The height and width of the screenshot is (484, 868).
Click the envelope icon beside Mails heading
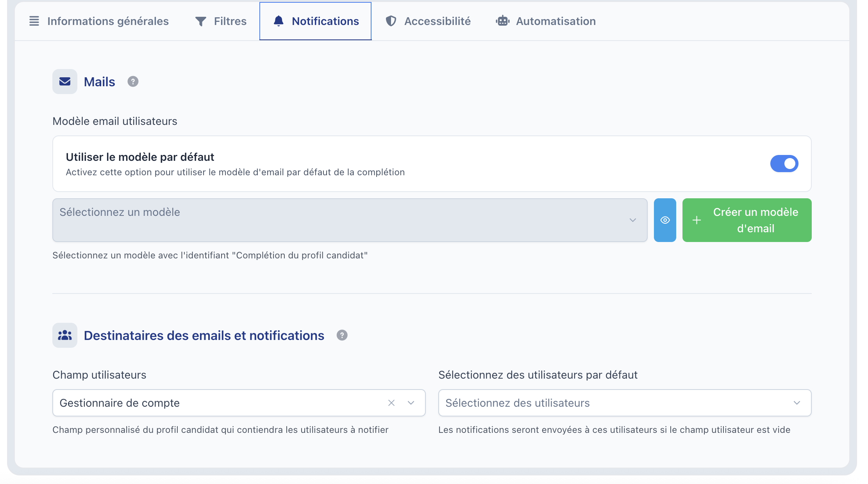(65, 82)
